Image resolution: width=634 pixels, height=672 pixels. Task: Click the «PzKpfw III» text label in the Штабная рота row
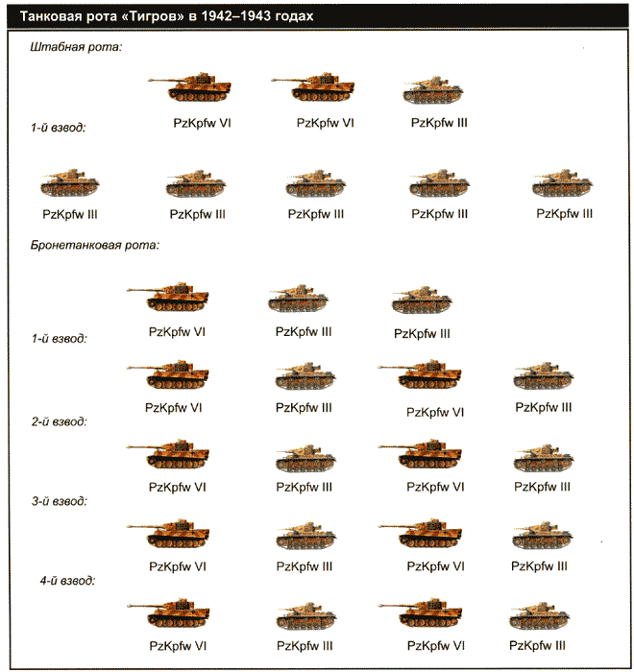coord(439,122)
